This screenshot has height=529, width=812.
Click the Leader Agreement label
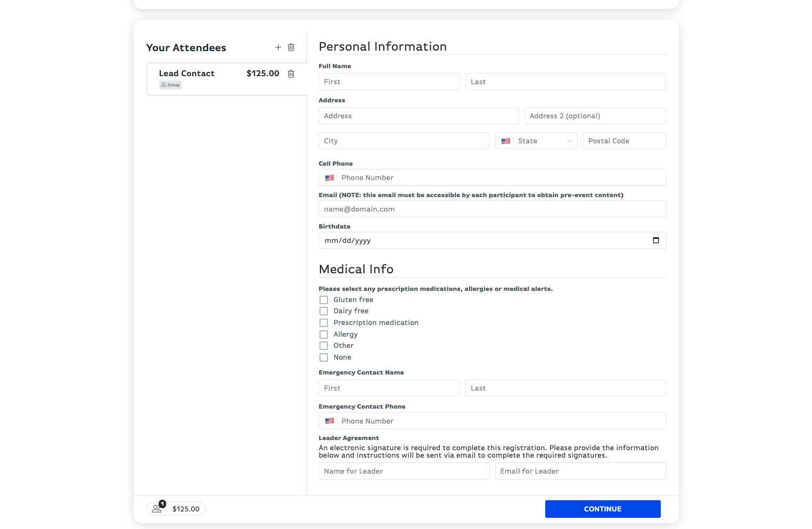pos(349,438)
